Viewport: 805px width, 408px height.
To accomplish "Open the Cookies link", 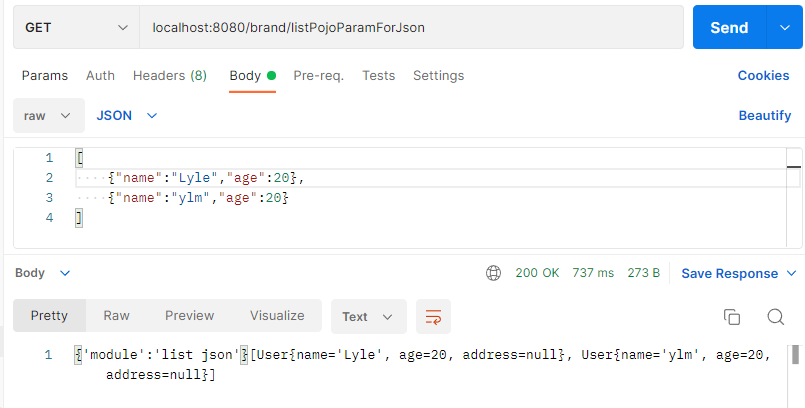I will click(763, 75).
